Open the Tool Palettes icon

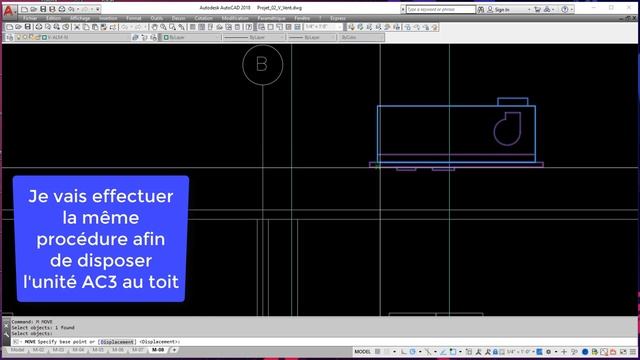tap(211, 27)
